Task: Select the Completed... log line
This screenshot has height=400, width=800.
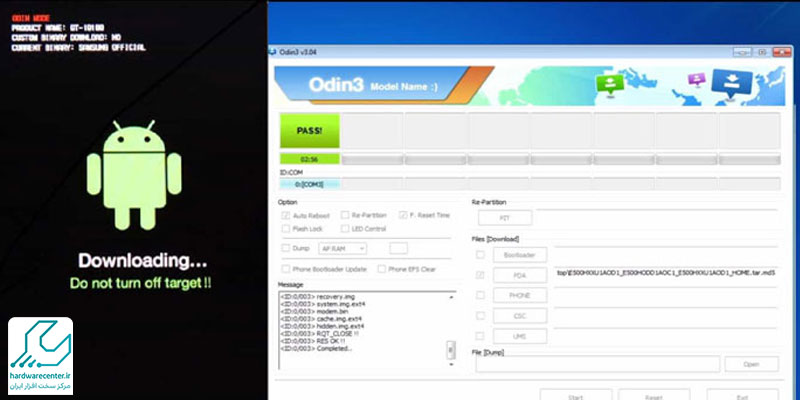Action: click(316, 348)
